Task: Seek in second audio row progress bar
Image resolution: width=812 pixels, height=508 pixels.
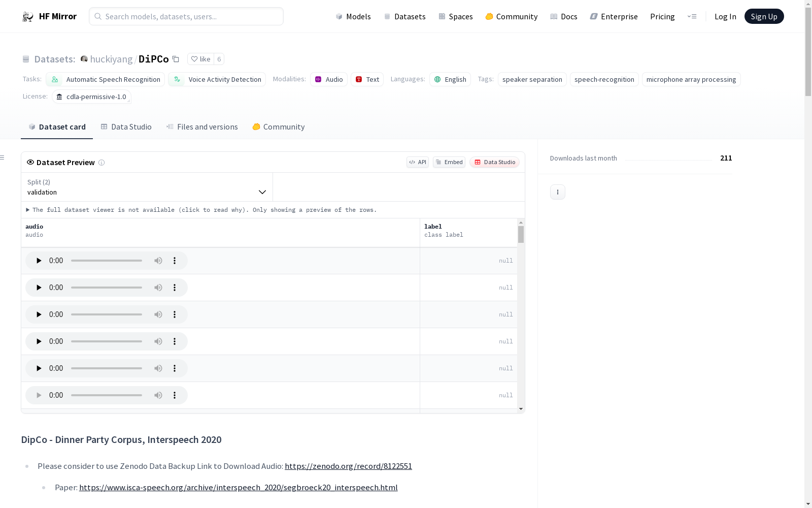Action: pyautogui.click(x=107, y=288)
